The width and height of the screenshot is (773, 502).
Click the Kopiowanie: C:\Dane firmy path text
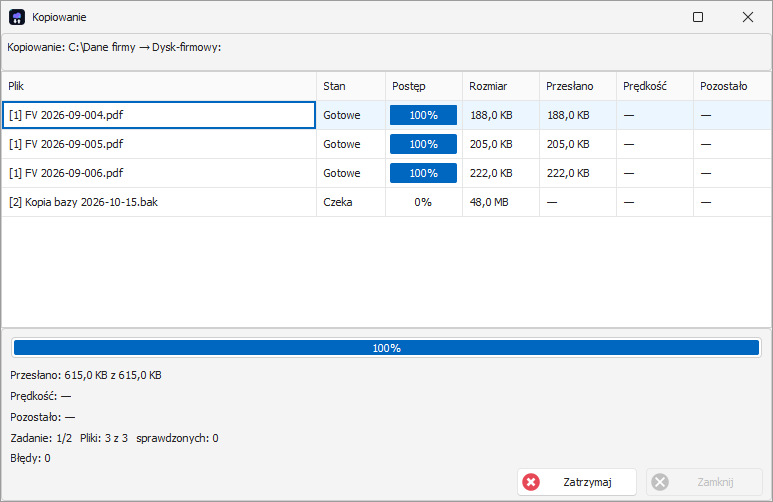[114, 47]
